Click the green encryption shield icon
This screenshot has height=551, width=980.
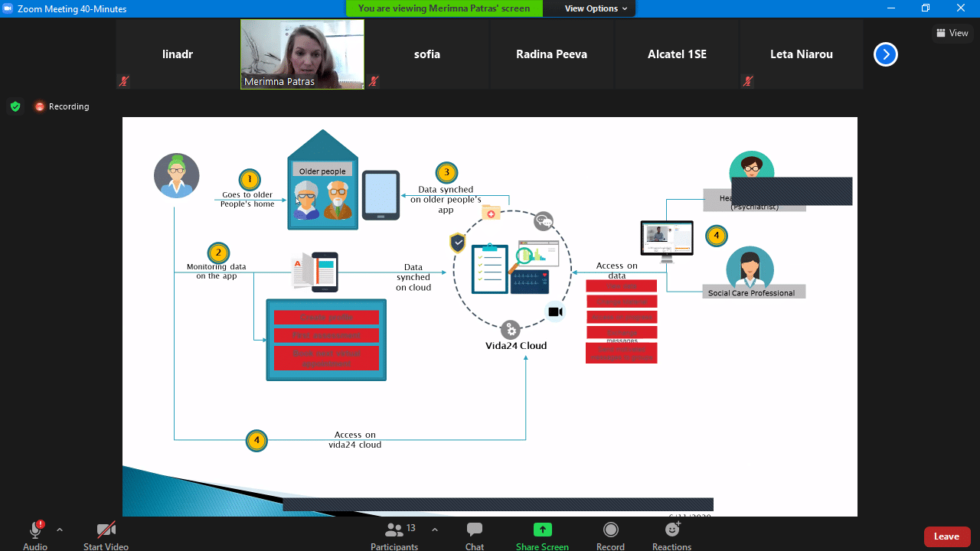point(15,106)
